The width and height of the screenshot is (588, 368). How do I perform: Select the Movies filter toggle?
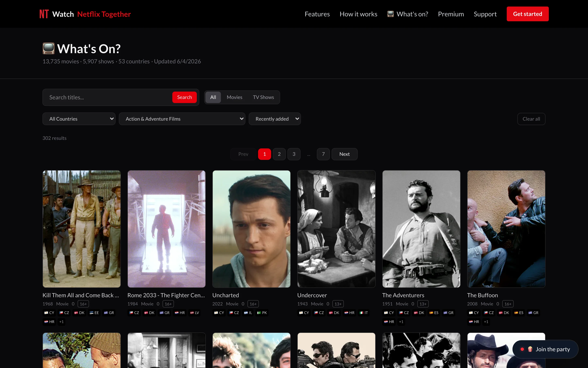point(234,97)
